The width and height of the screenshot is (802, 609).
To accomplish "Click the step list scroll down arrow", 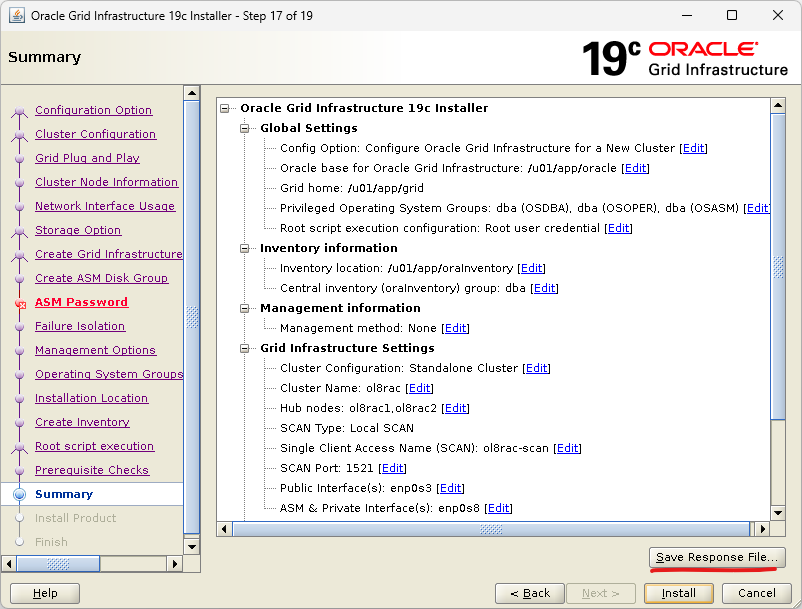I will tap(192, 547).
